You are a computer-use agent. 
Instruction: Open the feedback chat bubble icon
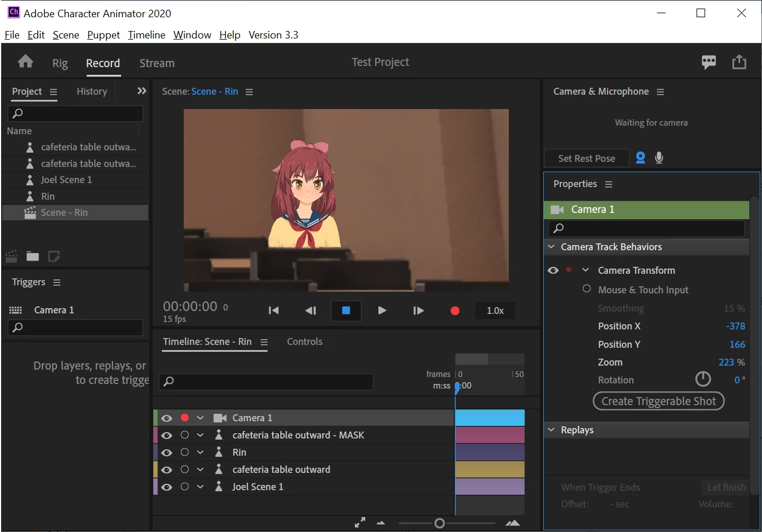[x=709, y=62]
